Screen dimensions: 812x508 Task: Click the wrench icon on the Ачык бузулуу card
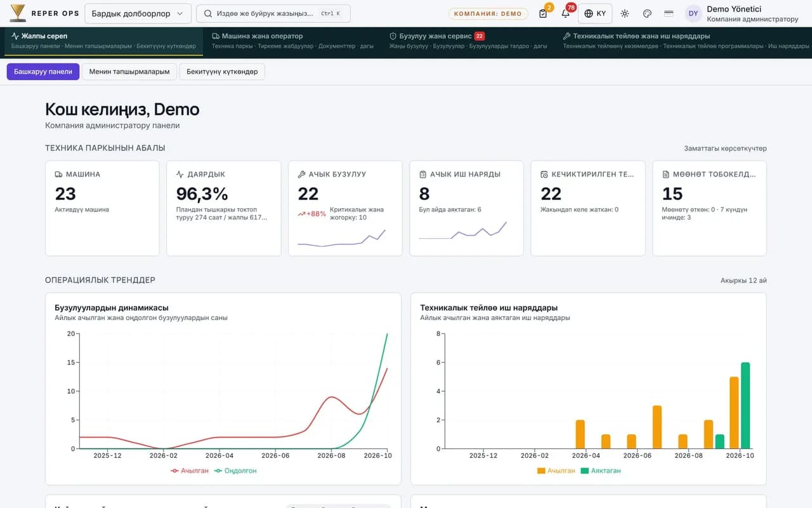click(302, 174)
